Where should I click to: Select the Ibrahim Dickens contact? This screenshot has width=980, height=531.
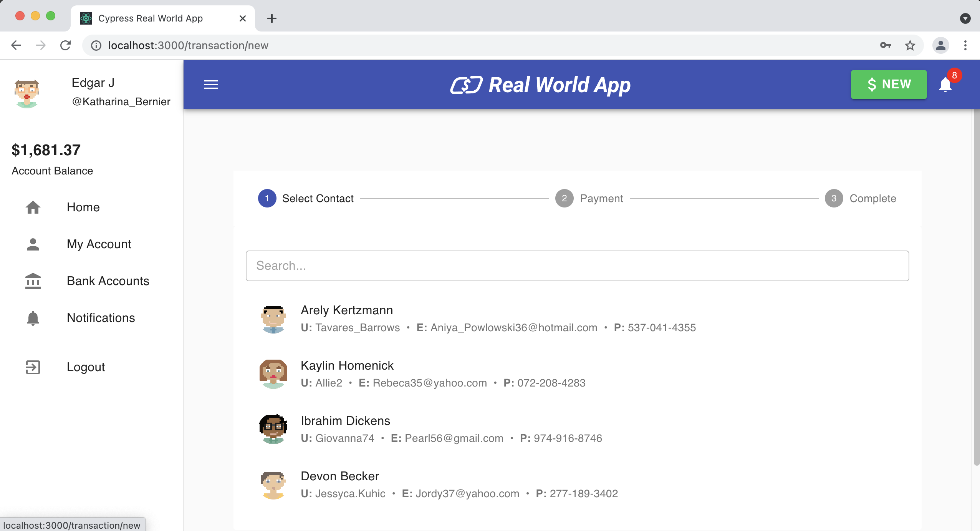coord(345,420)
